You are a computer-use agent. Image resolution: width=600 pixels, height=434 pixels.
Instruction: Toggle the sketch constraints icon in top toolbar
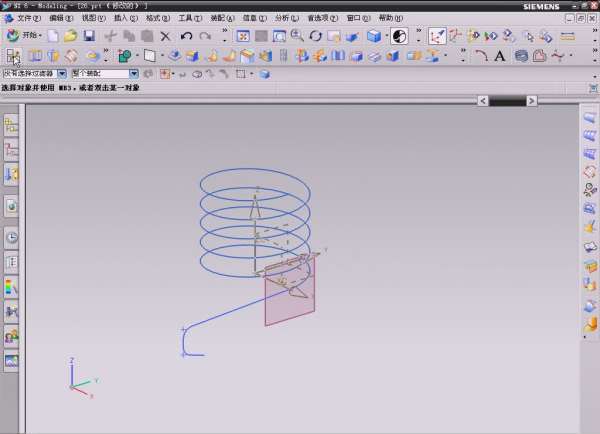(x=437, y=36)
